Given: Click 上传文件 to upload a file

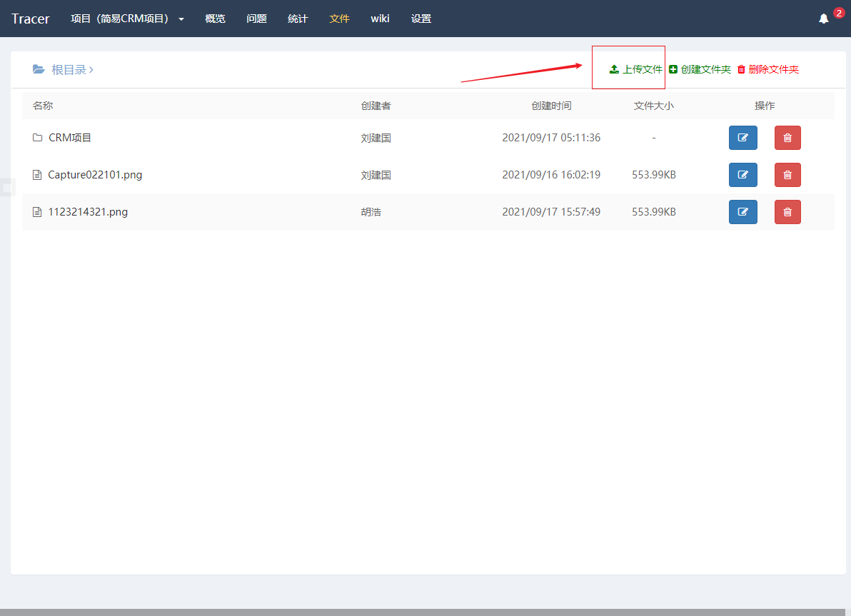Looking at the screenshot, I should tap(635, 69).
